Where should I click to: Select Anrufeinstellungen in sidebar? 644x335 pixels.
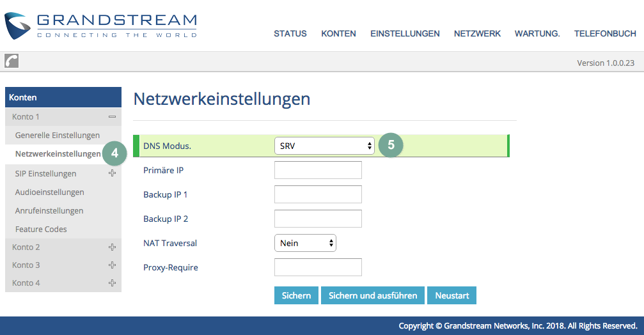click(49, 210)
